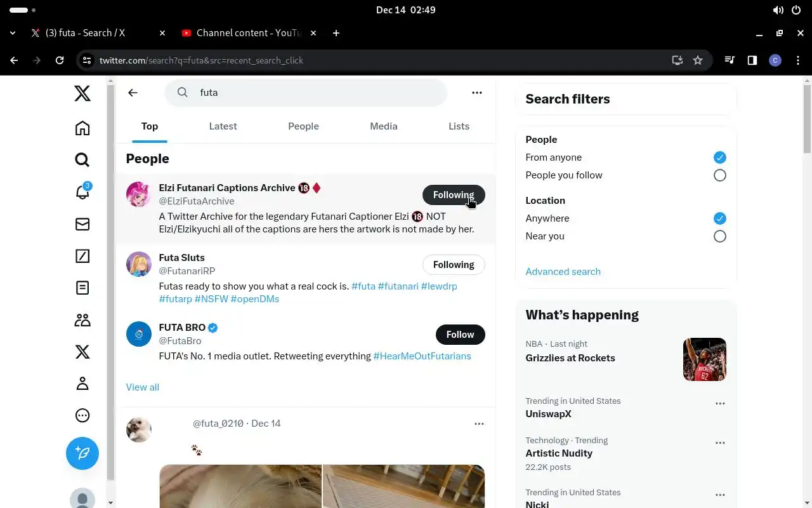The height and width of the screenshot is (508, 812).
Task: Open Lists icon in left sidebar
Action: [x=82, y=288]
